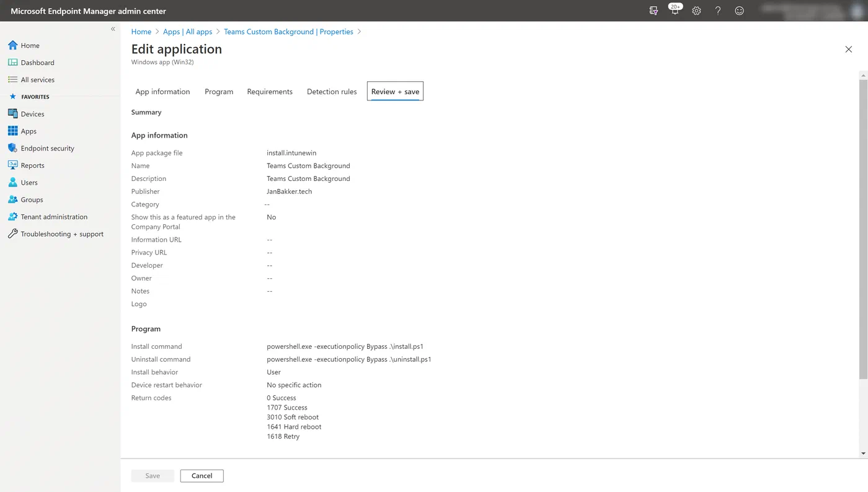Select the Apps grid icon

pyautogui.click(x=12, y=131)
